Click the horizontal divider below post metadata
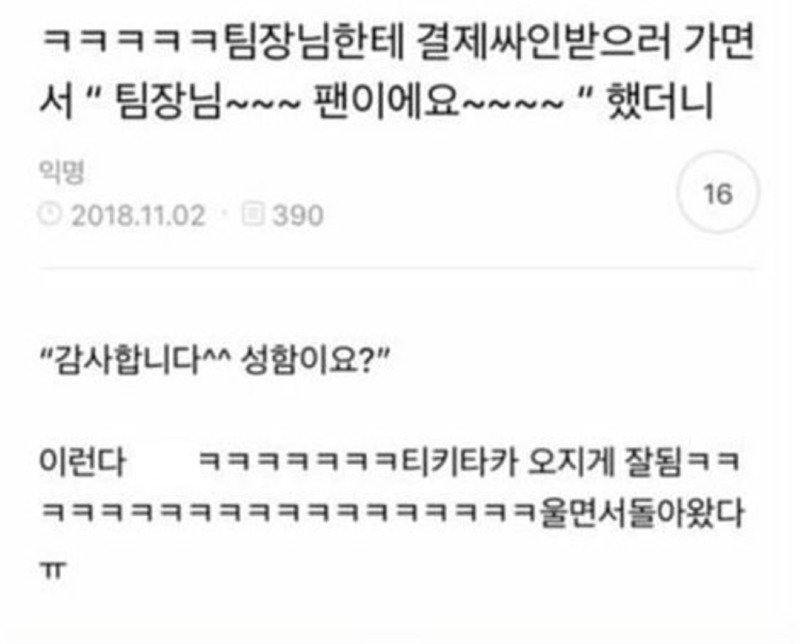This screenshot has height=644, width=800. tap(397, 267)
